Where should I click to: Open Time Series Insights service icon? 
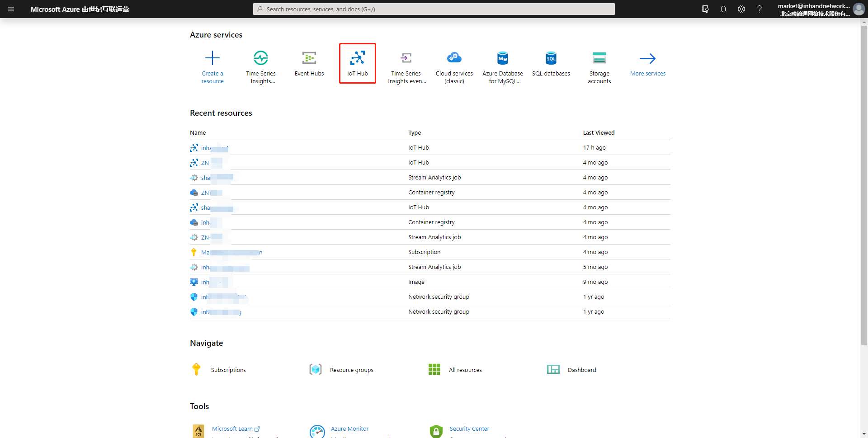coord(261,58)
